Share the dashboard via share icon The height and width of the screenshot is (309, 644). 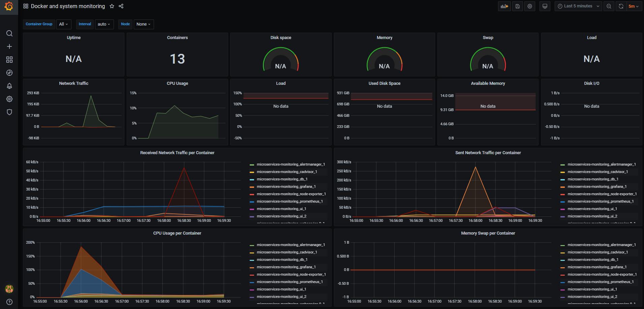coord(121,6)
